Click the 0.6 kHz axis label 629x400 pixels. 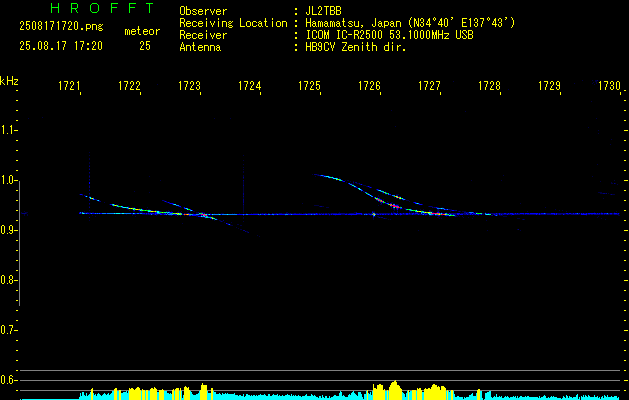click(x=8, y=380)
